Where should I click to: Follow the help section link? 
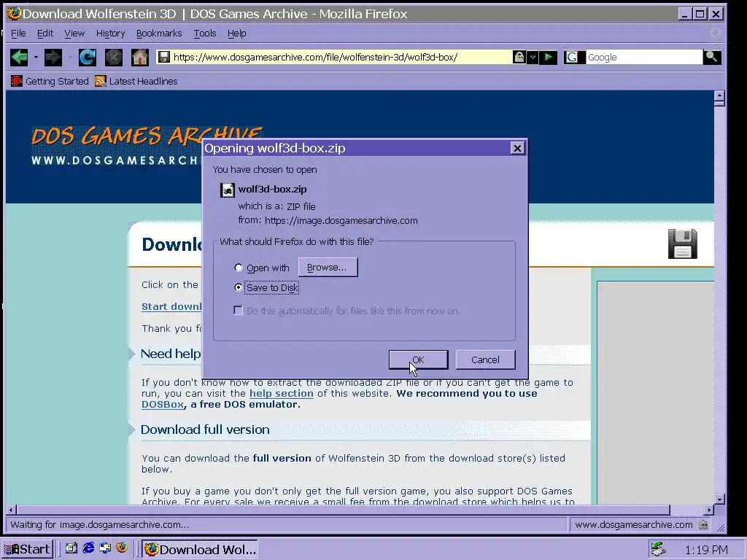click(282, 393)
